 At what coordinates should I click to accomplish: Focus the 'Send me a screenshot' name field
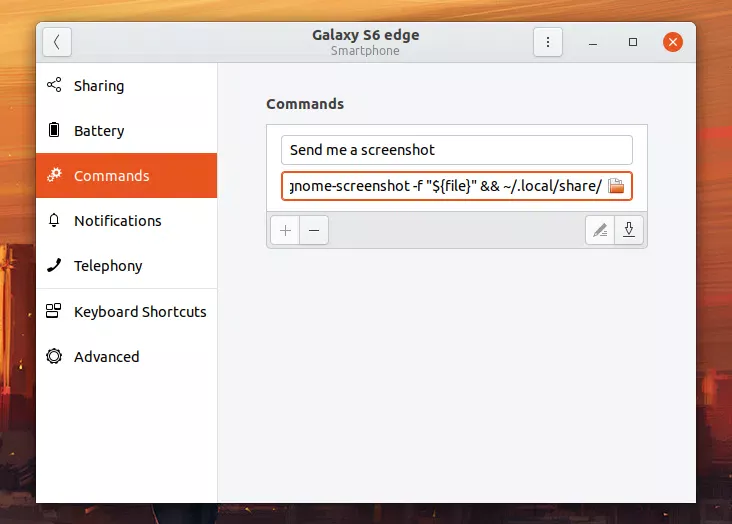pyautogui.click(x=457, y=150)
